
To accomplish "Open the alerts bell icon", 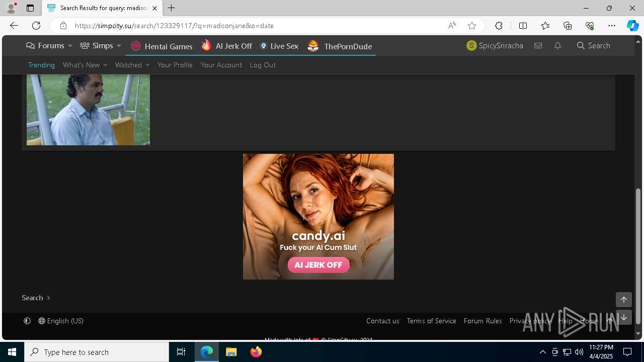I will coord(557,46).
